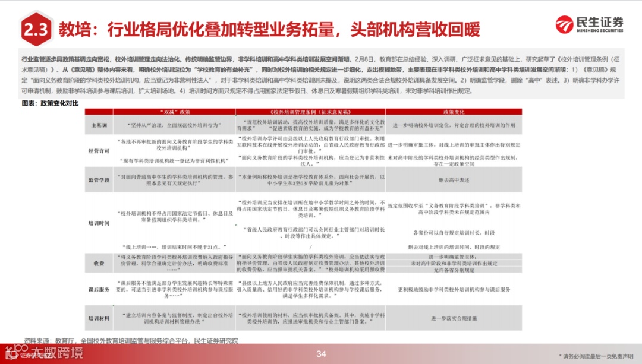
Task: Select the row label '培训材料'
Action: 99,318
